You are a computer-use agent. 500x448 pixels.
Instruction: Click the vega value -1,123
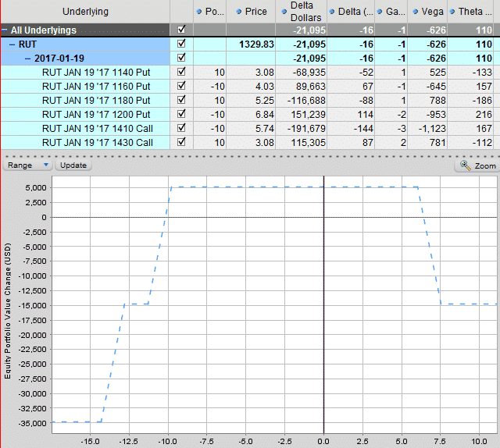tap(432, 129)
